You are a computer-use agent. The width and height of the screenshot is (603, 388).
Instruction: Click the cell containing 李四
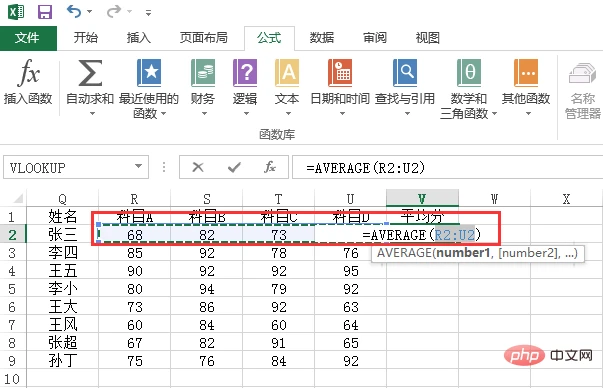(62, 253)
